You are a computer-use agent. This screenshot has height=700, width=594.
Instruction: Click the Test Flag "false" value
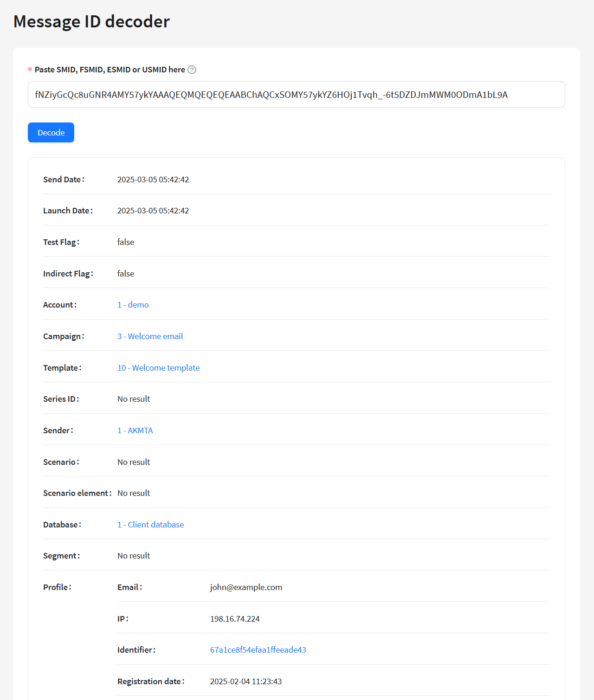[x=126, y=242]
